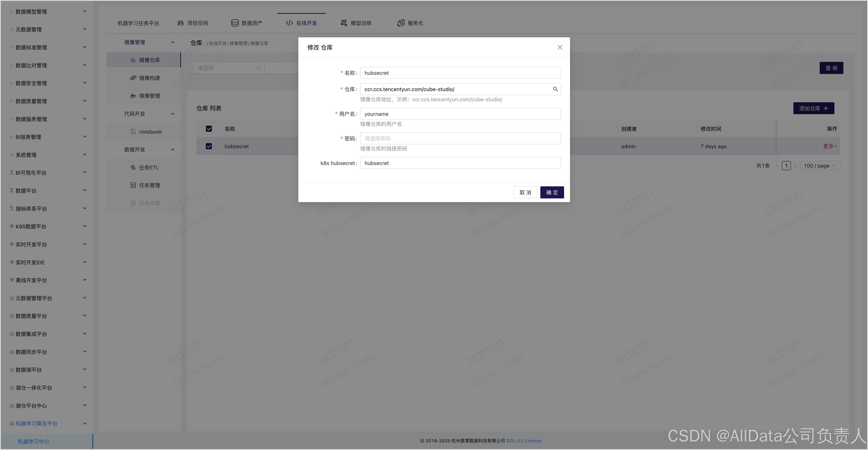Click the 7 days ago cell

point(713,146)
